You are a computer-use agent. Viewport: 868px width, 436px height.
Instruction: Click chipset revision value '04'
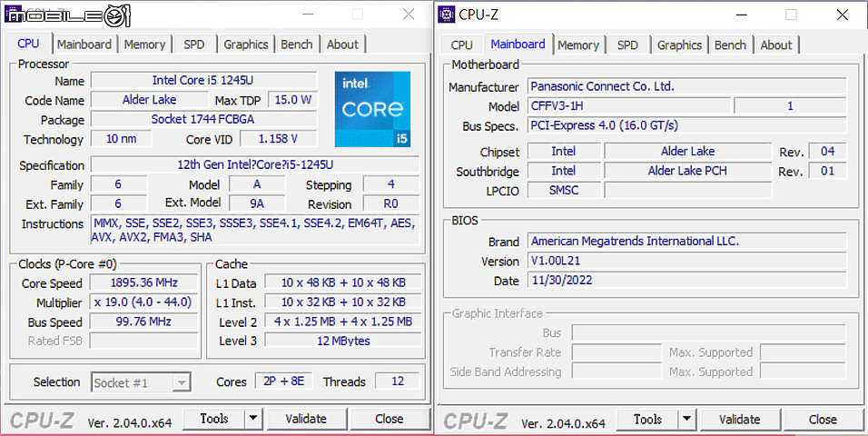point(827,152)
